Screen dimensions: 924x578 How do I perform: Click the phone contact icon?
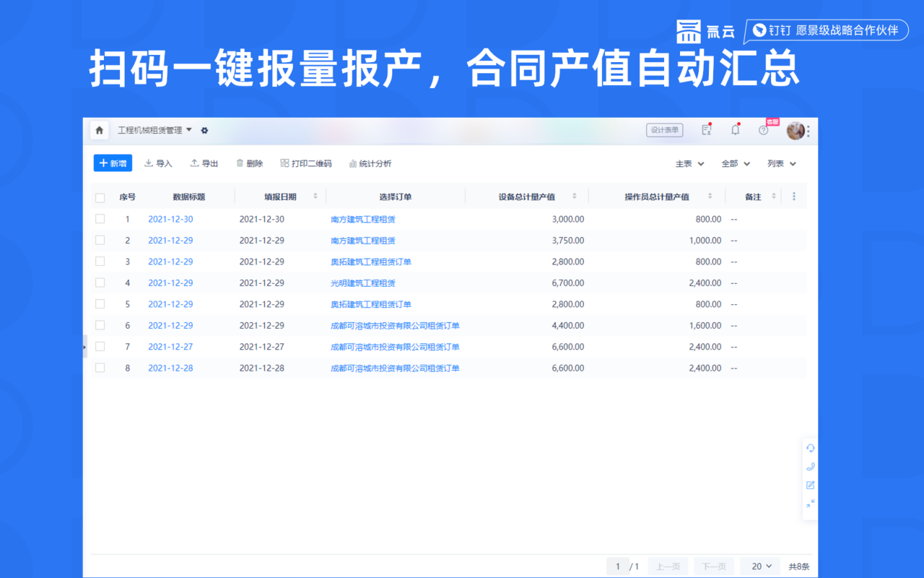(811, 467)
